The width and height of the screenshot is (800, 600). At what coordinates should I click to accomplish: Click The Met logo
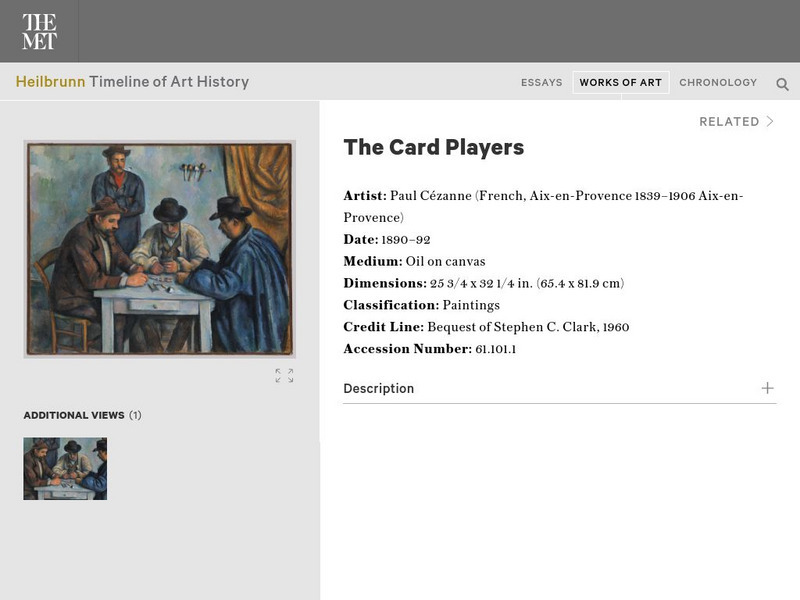39,32
